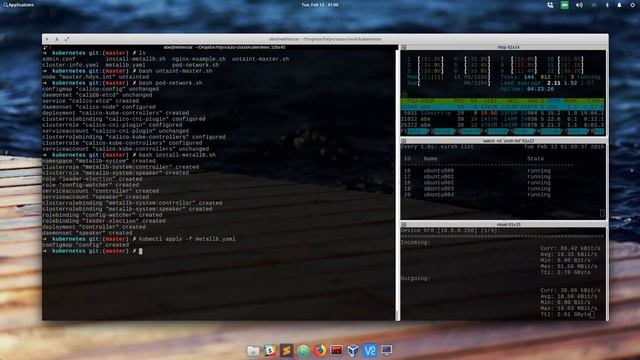Click the 'Outgoing:' label in nload
Image resolution: width=640 pixels, height=360 pixels.
coord(415,278)
